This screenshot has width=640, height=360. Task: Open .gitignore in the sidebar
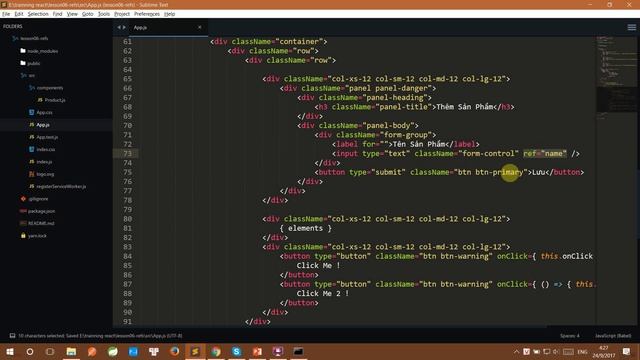(x=38, y=199)
